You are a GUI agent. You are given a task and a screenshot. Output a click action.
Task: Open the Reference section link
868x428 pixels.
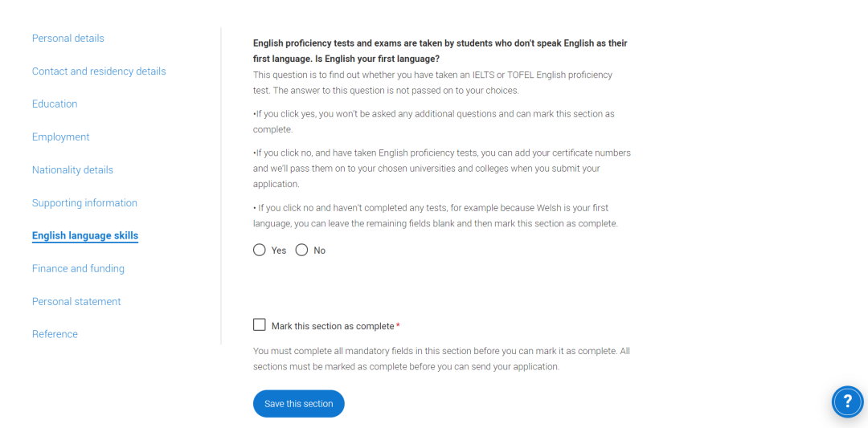[55, 334]
